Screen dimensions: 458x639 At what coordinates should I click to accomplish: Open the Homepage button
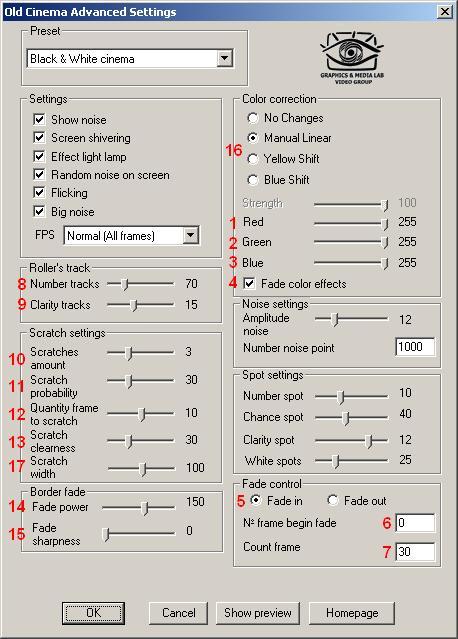352,613
